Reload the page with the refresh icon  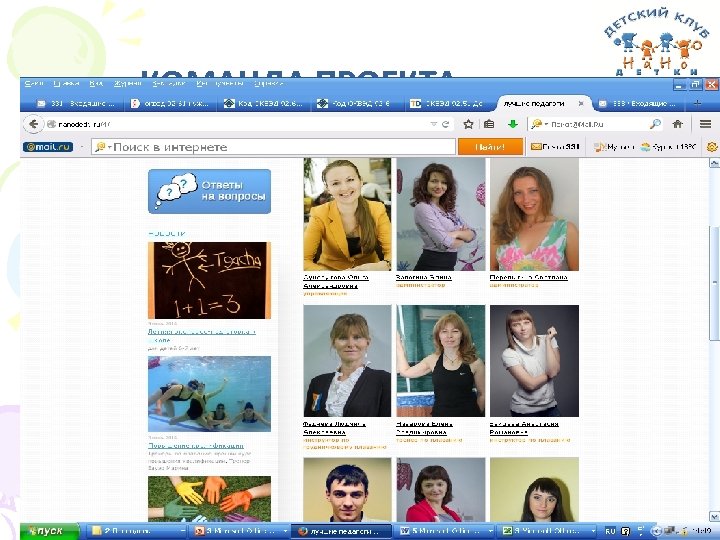445,124
